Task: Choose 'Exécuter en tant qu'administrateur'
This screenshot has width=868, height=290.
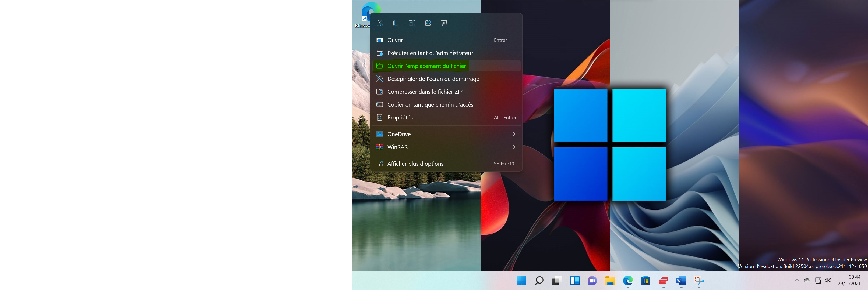Action: (x=430, y=53)
